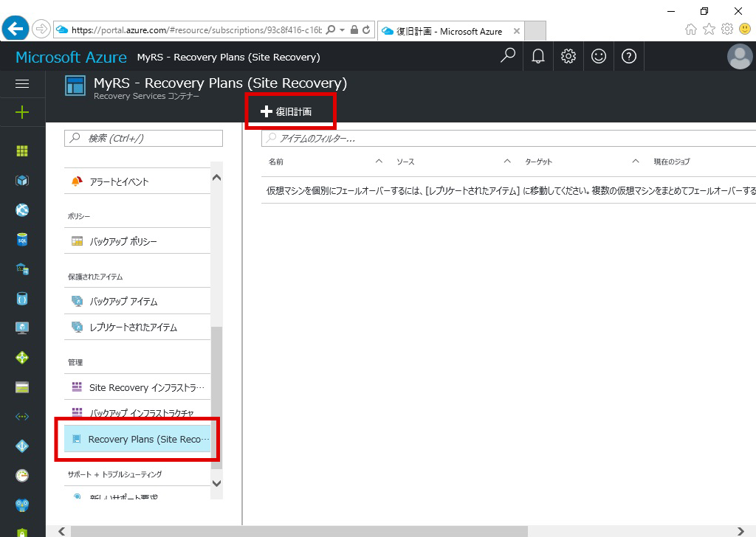The height and width of the screenshot is (537, 756).
Task: Open the user account avatar
Action: [740, 56]
